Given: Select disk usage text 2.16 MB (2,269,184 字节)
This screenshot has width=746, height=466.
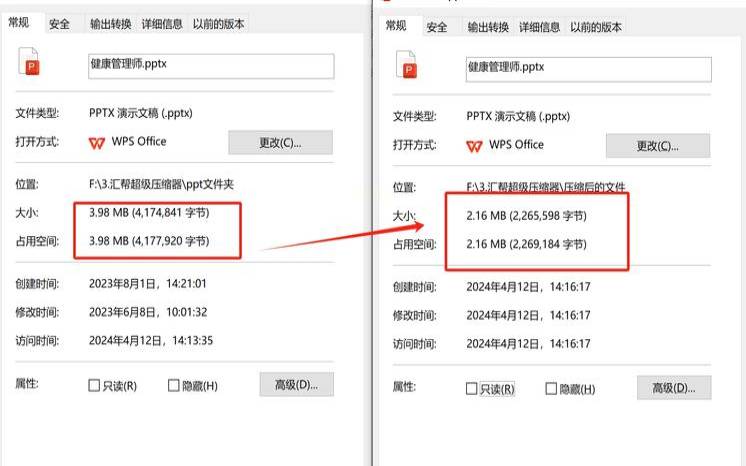Looking at the screenshot, I should (526, 245).
